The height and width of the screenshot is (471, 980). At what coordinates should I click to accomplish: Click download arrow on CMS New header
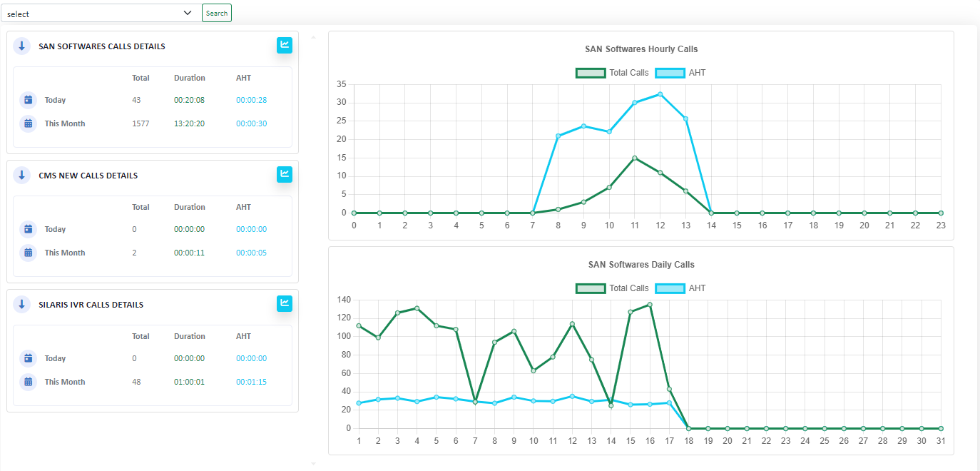click(x=21, y=175)
